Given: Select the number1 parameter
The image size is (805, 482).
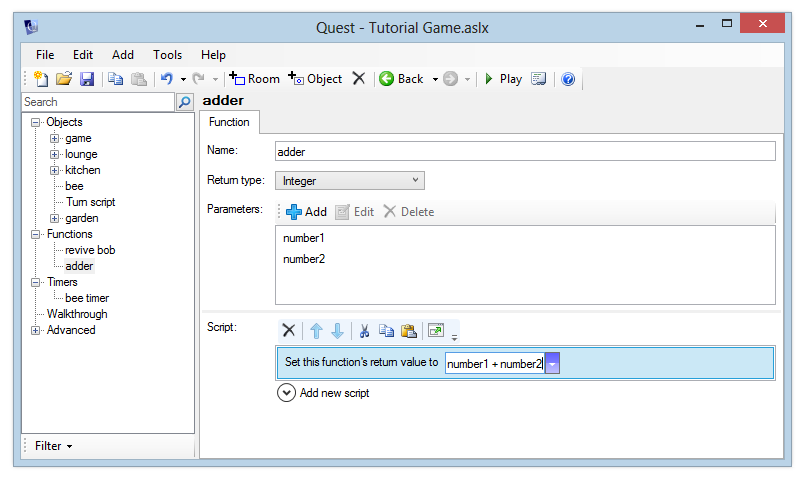Looking at the screenshot, I should click(x=303, y=238).
